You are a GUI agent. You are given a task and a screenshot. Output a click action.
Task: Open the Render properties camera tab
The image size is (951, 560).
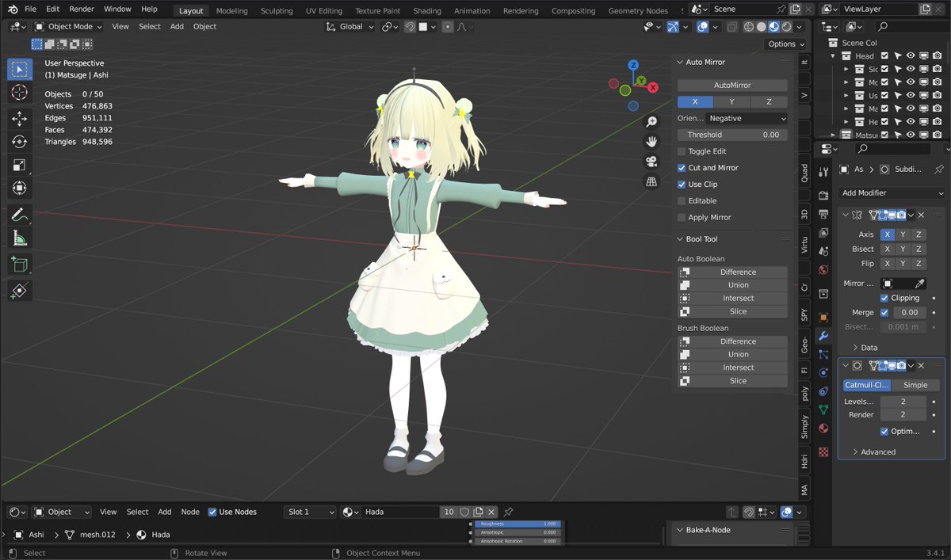(823, 195)
